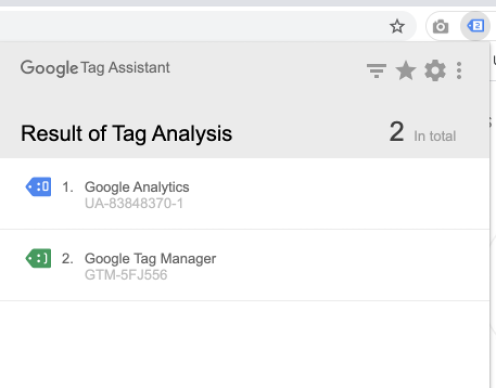Click the number 1 beside Google Analytics
This screenshot has width=496, height=388.
pyautogui.click(x=68, y=187)
